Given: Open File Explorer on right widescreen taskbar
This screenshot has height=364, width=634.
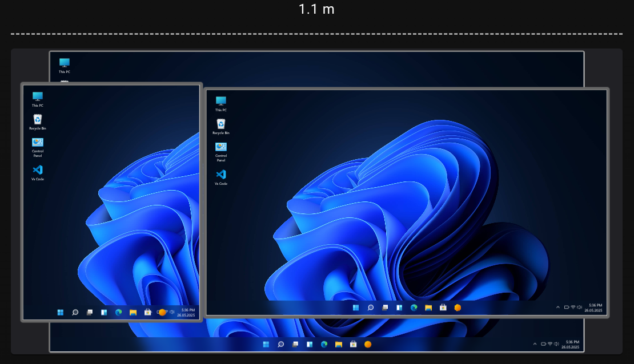Looking at the screenshot, I should pos(428,308).
